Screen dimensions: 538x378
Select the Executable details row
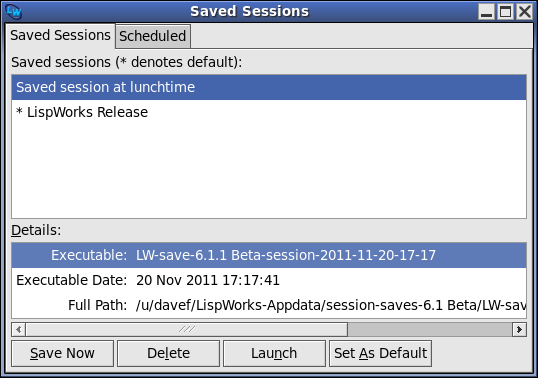(x=269, y=255)
